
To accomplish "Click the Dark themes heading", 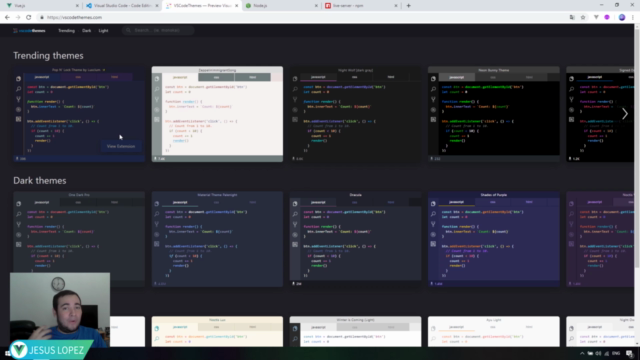I will 40,180.
